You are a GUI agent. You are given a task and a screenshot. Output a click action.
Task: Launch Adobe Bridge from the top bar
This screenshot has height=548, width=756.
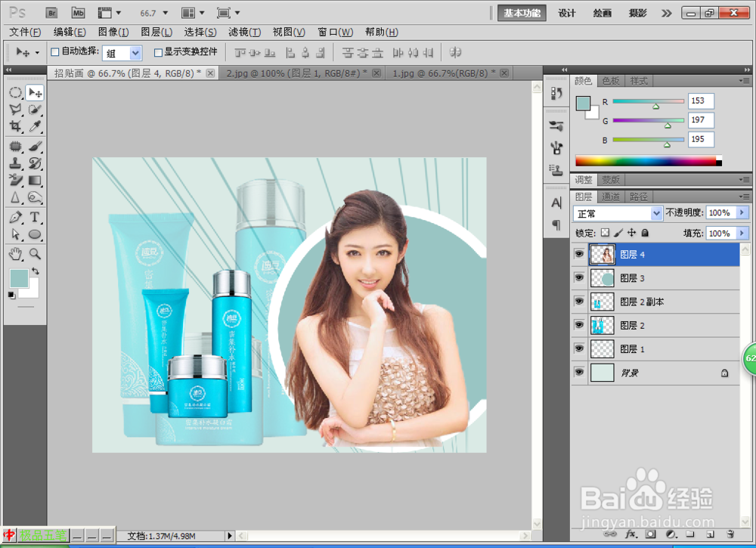tap(51, 13)
